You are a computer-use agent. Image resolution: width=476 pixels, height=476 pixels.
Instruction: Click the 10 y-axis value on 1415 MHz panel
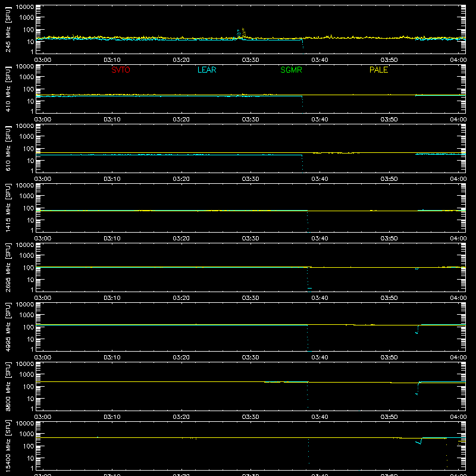tap(30, 220)
